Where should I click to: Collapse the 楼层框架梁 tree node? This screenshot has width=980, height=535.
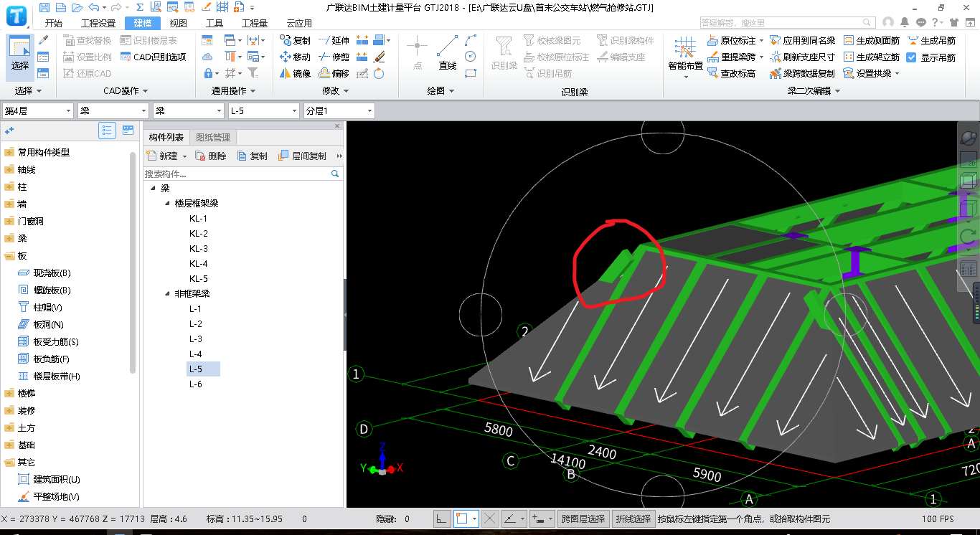tap(167, 203)
